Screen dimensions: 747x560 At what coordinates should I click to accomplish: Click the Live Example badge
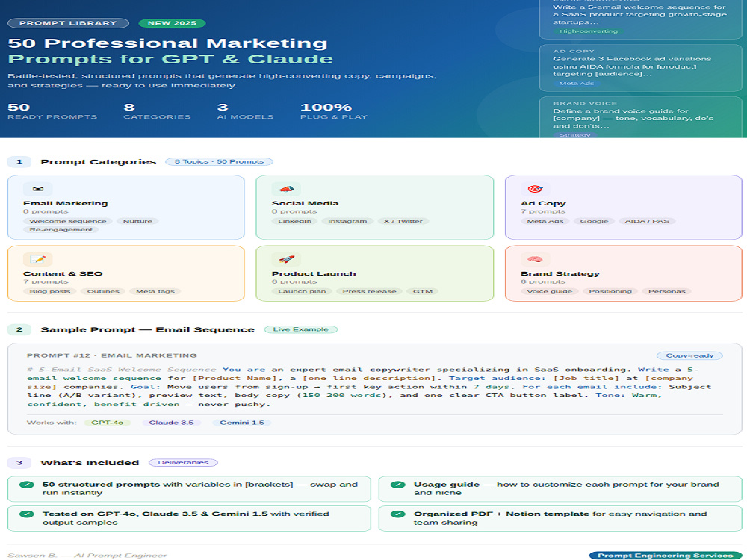pos(300,329)
